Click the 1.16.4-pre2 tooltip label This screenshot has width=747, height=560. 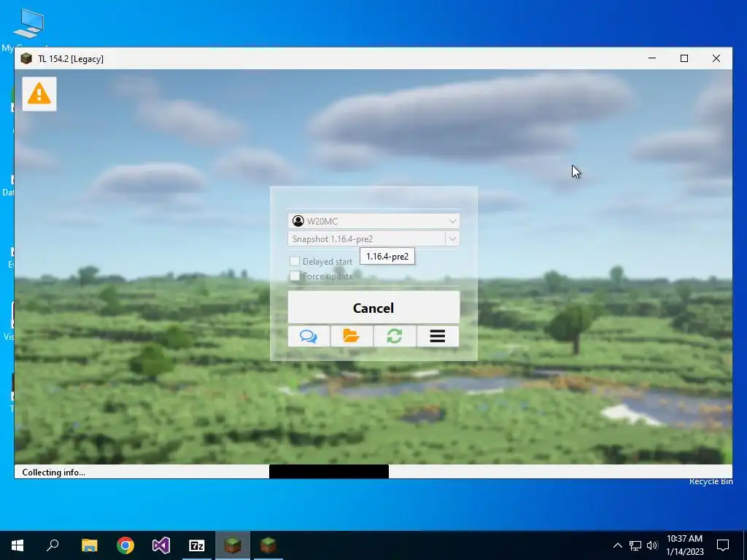[x=387, y=256]
